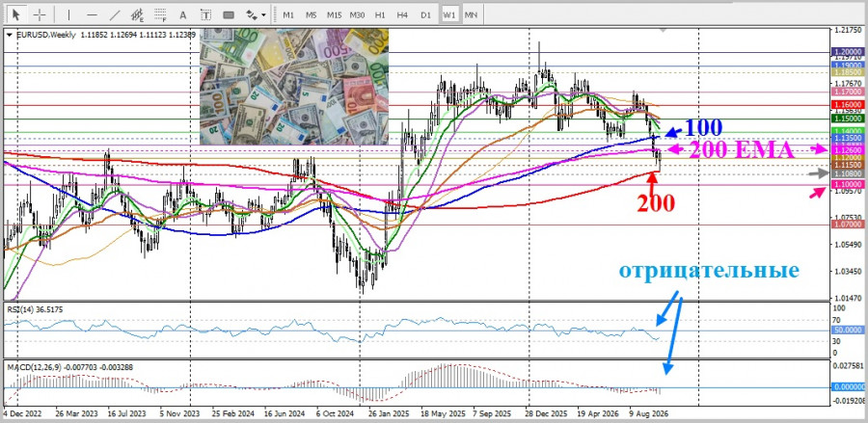Viewport: 868px width, 423px height.
Task: Click the H1 timeframe button
Action: click(x=380, y=14)
